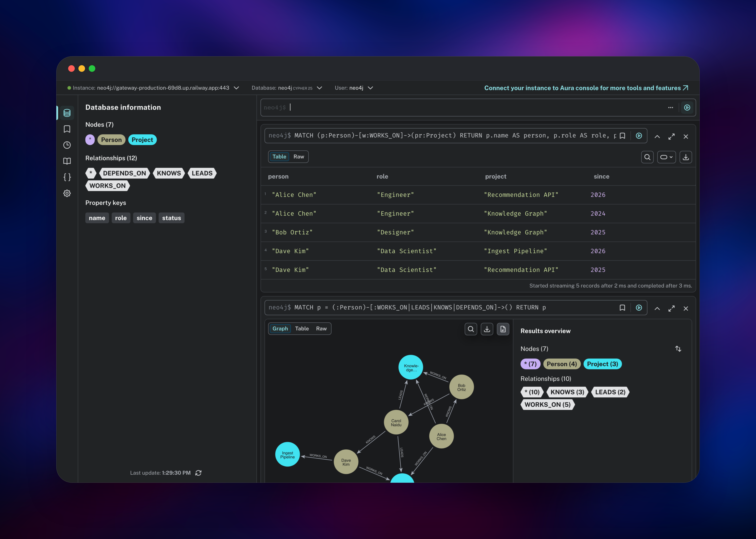Save the WORKS_ON table query as bookmark
This screenshot has height=539, width=756.
pyautogui.click(x=623, y=136)
